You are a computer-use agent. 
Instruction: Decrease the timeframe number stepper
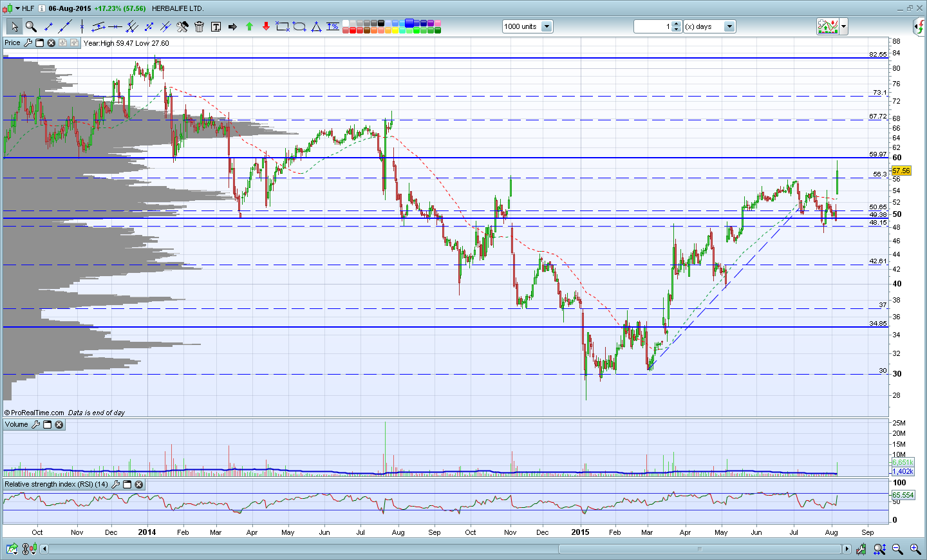677,29
